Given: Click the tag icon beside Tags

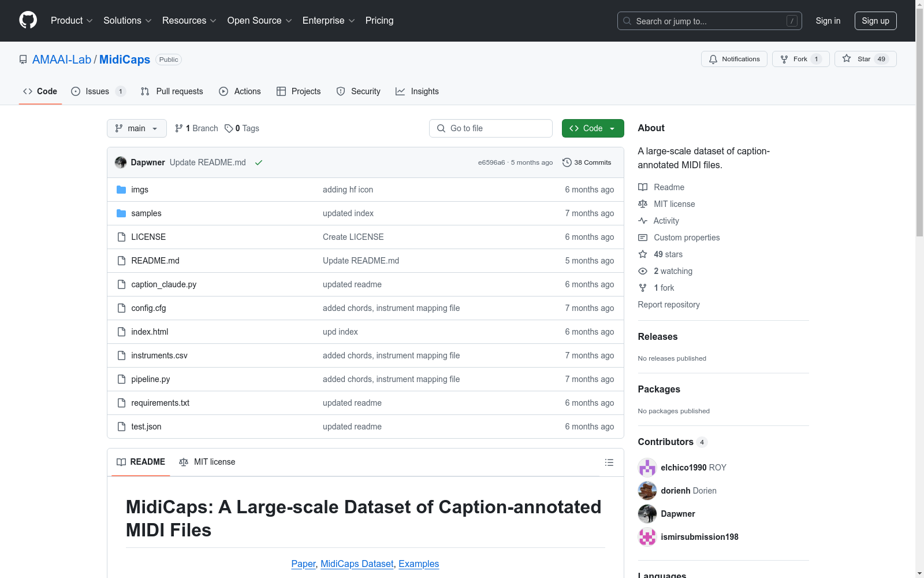Looking at the screenshot, I should pos(229,128).
